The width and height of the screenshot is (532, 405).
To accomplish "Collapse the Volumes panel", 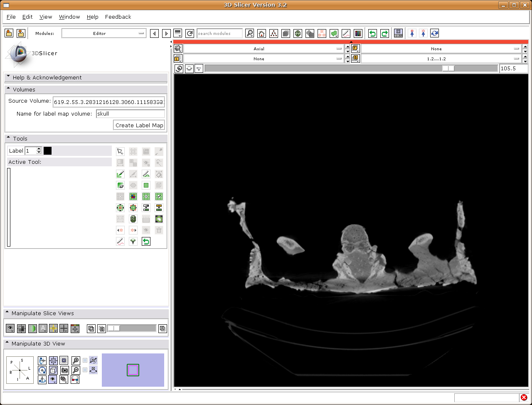I will click(86, 89).
